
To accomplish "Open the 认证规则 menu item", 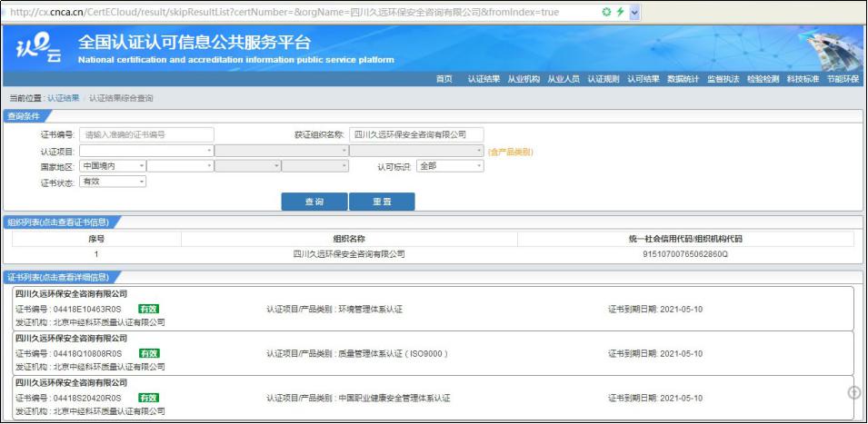I will pos(604,79).
